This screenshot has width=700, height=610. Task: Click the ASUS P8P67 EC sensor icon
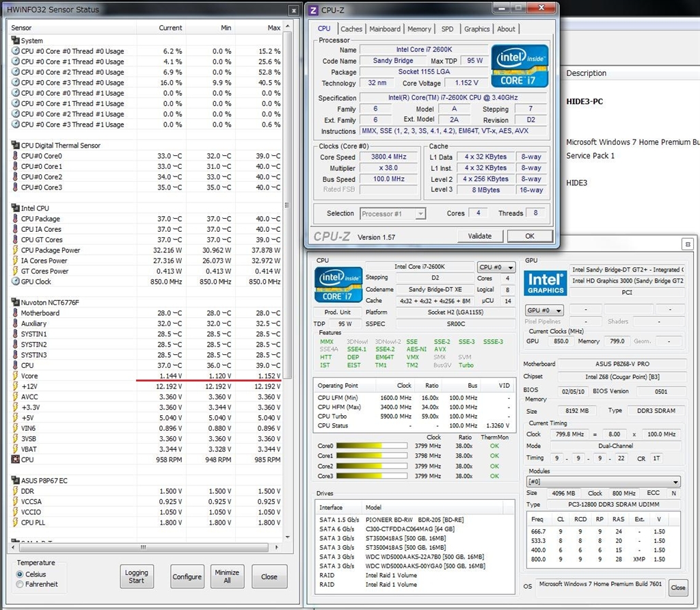pyautogui.click(x=16, y=480)
